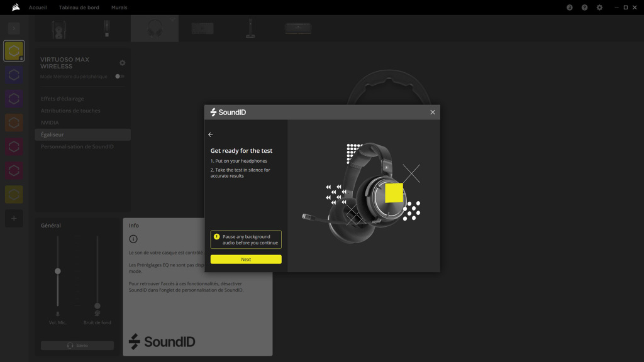Open the notifications icon showing 3
Image resolution: width=644 pixels, height=362 pixels.
tap(569, 8)
